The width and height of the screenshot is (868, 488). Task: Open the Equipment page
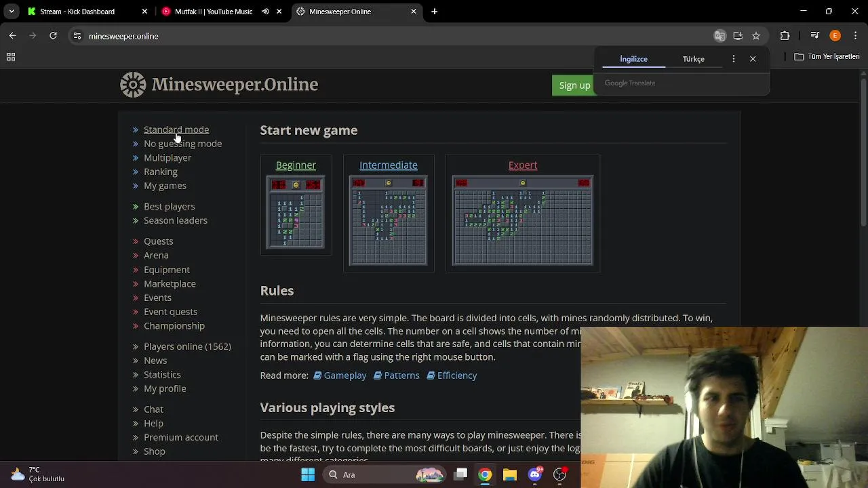click(x=167, y=270)
